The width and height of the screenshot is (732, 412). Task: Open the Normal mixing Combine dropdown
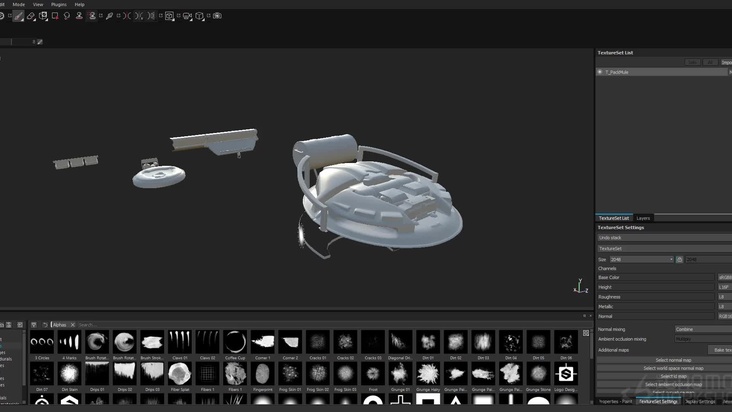(x=703, y=329)
